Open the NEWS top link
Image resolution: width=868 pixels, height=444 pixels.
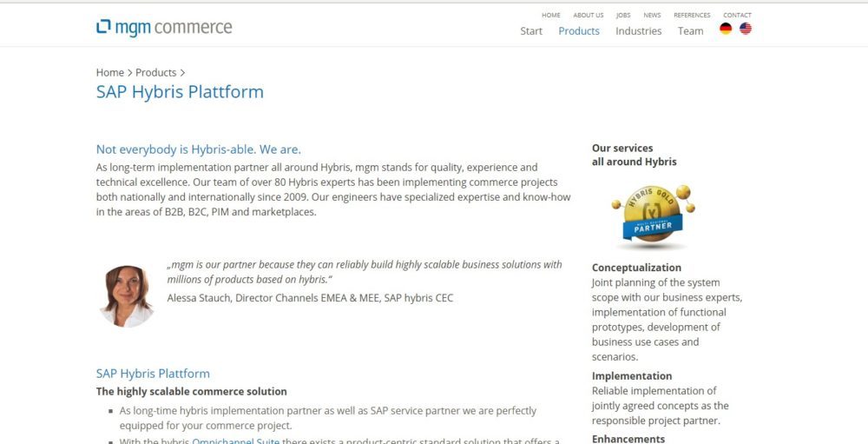652,15
